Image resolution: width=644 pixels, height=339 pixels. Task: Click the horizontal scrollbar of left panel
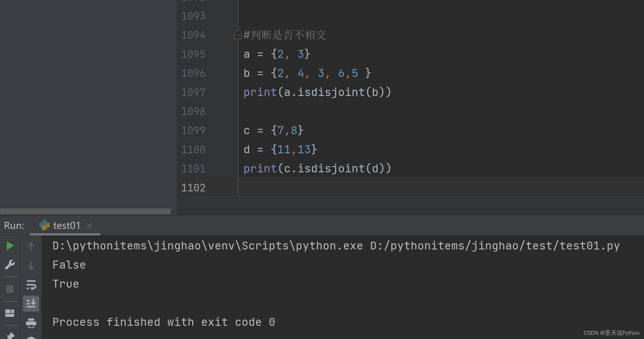85,211
